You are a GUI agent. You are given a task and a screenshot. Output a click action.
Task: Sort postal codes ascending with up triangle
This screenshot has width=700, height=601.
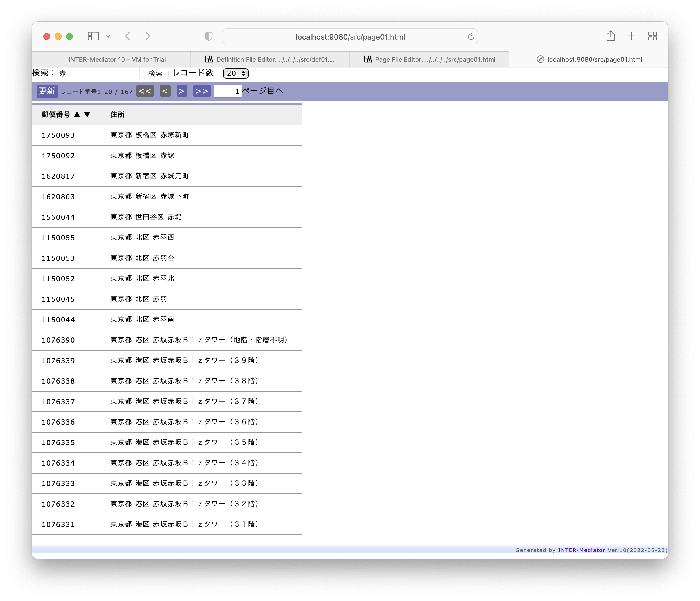[x=77, y=114]
